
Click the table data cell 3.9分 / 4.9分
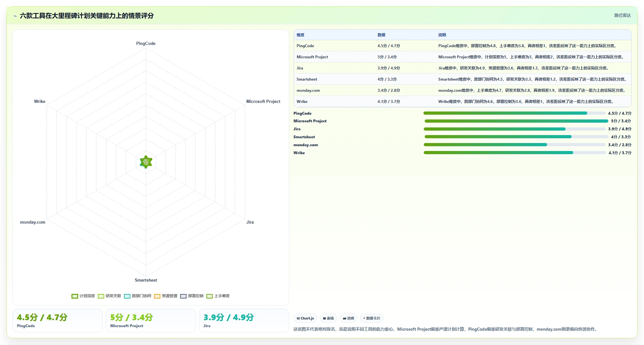tap(389, 68)
